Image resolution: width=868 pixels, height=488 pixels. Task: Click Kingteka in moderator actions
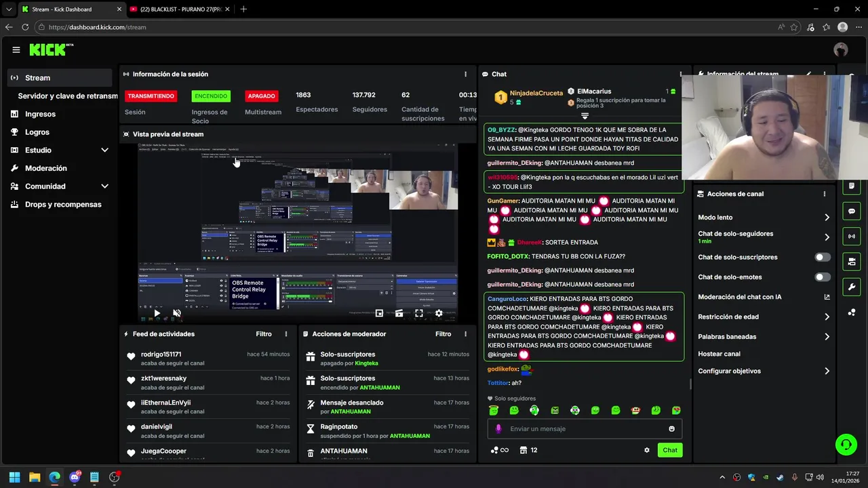[x=366, y=363]
